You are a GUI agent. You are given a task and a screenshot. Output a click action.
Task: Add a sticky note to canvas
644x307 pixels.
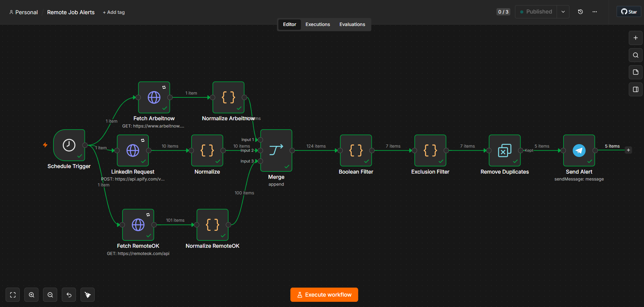[x=636, y=72]
